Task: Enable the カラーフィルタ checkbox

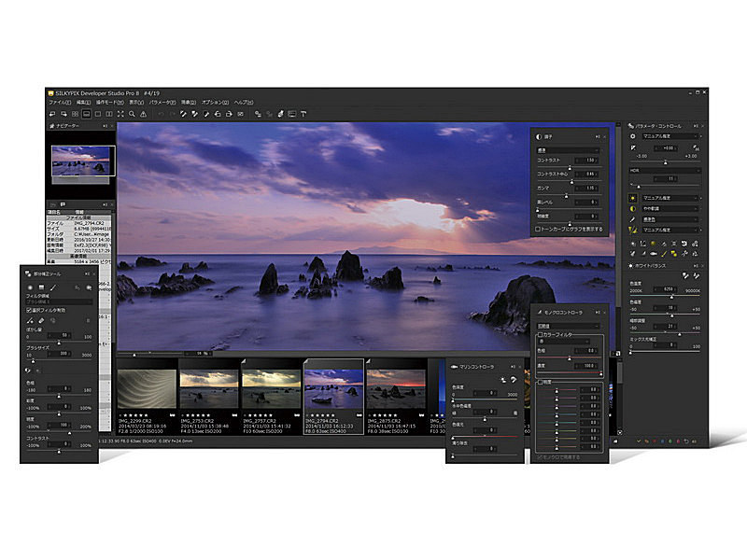Action: tap(541, 335)
